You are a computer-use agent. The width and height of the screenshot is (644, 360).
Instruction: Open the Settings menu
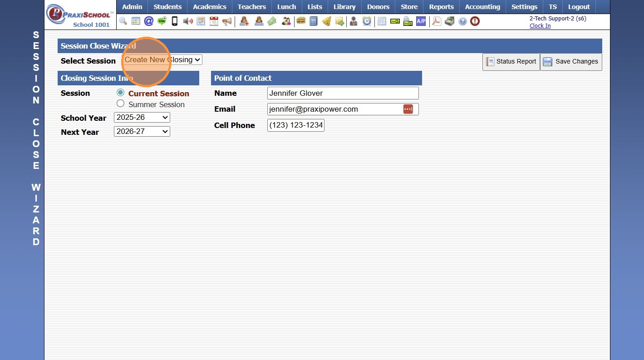pyautogui.click(x=524, y=7)
